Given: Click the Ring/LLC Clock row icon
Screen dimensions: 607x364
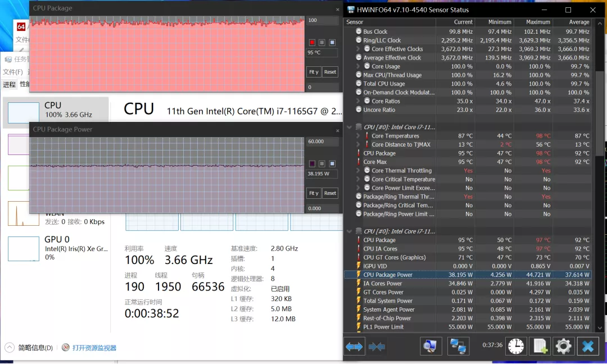Looking at the screenshot, I should pos(359,40).
